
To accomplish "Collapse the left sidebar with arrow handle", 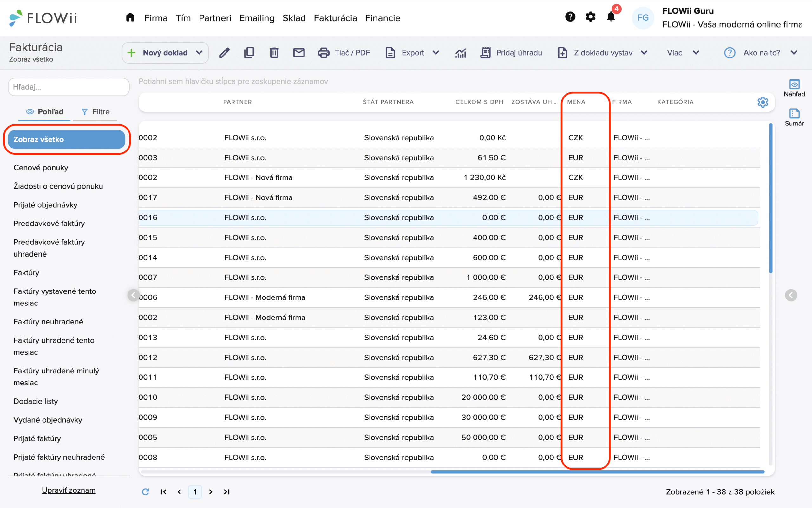I will pos(133,295).
